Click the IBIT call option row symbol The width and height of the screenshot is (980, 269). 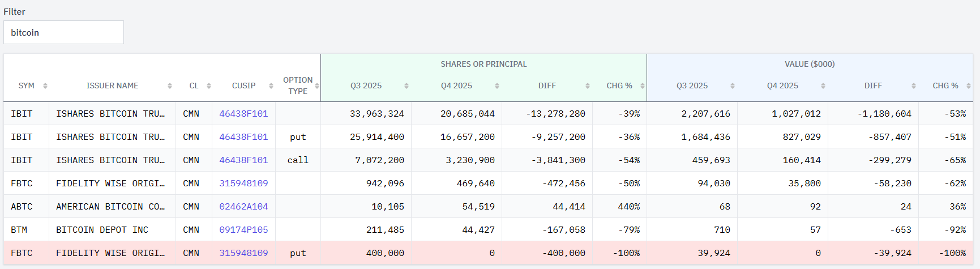pos(22,160)
